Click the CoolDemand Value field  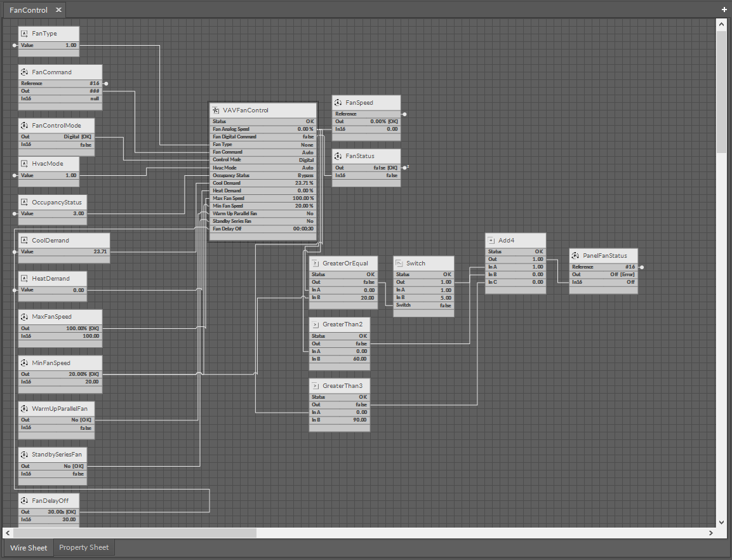(x=100, y=252)
